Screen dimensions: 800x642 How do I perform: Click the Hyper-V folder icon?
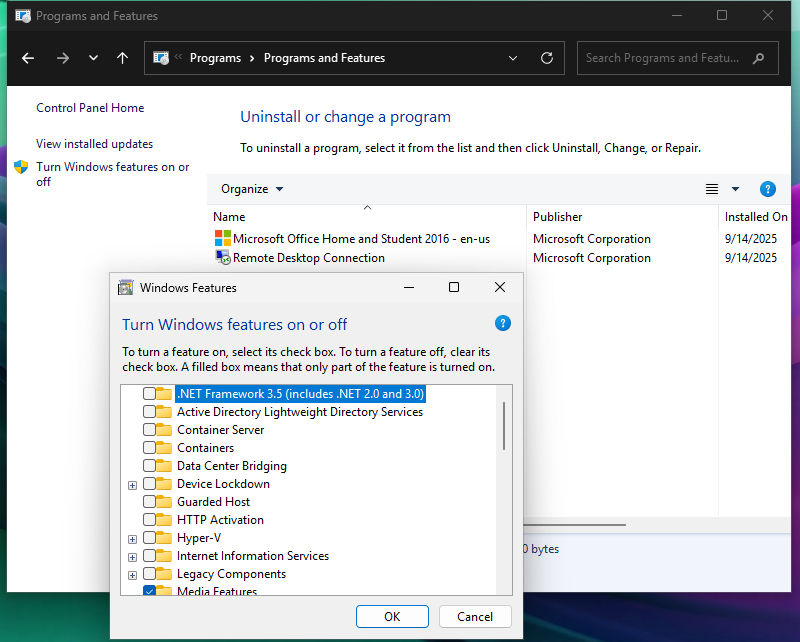tap(164, 537)
